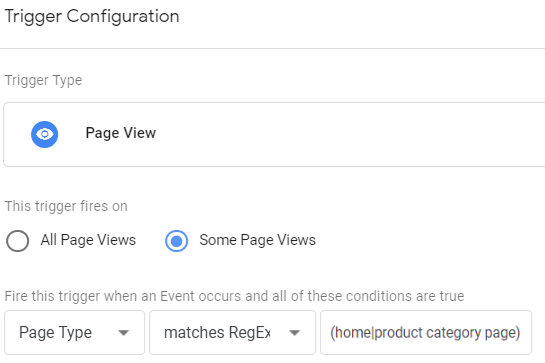Click the Trigger Configuration heading
The height and width of the screenshot is (363, 545).
pyautogui.click(x=92, y=16)
